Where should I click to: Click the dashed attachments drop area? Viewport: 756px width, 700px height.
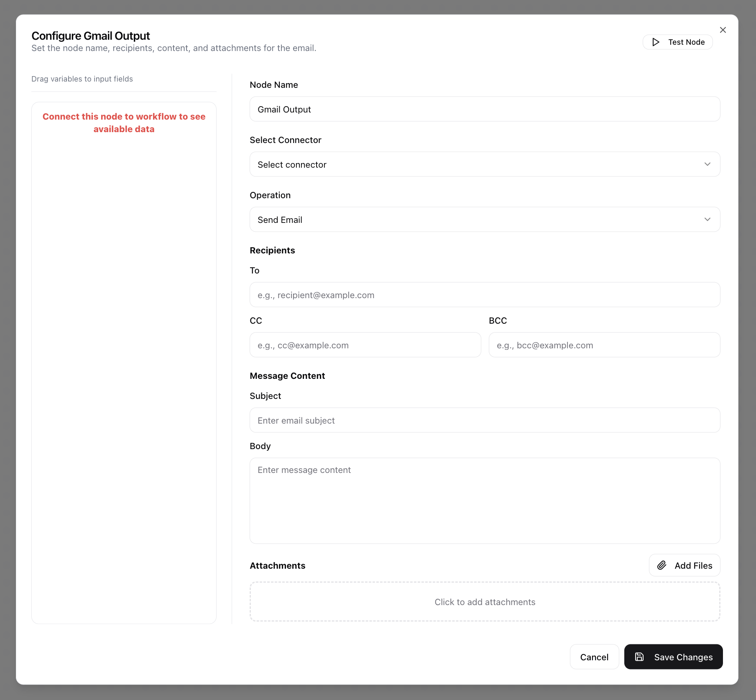point(484,602)
